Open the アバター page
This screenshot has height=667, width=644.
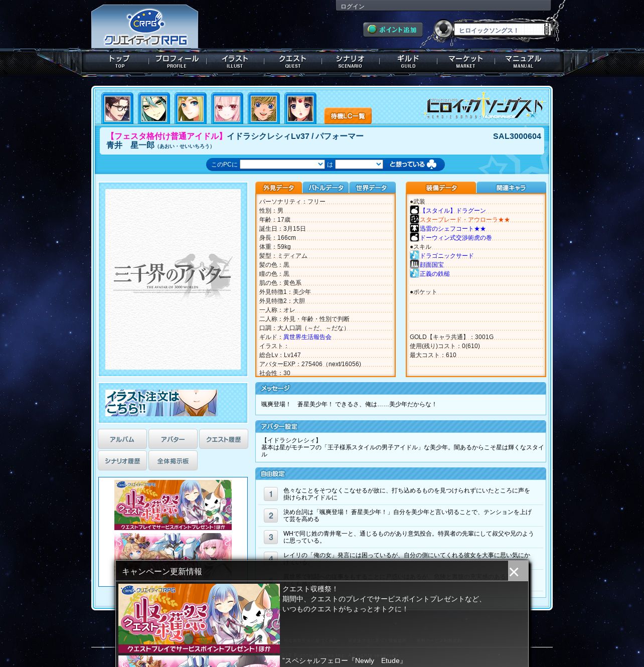173,439
